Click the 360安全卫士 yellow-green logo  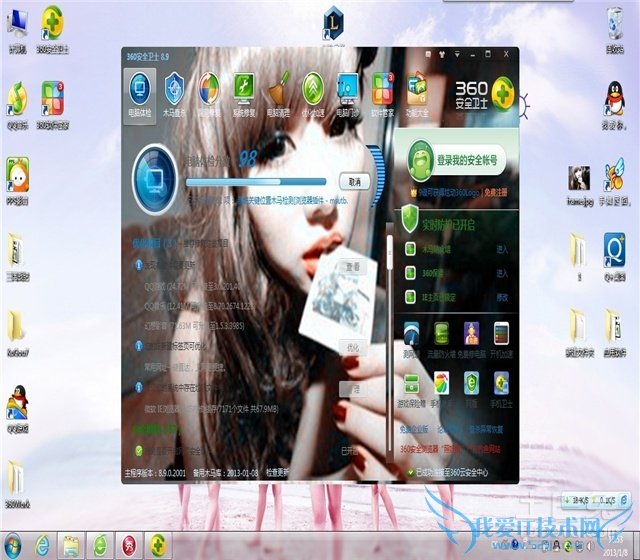pyautogui.click(x=503, y=94)
